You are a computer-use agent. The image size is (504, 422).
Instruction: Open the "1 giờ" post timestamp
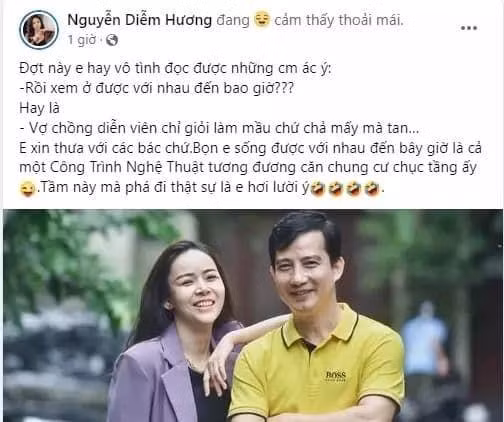(x=82, y=40)
